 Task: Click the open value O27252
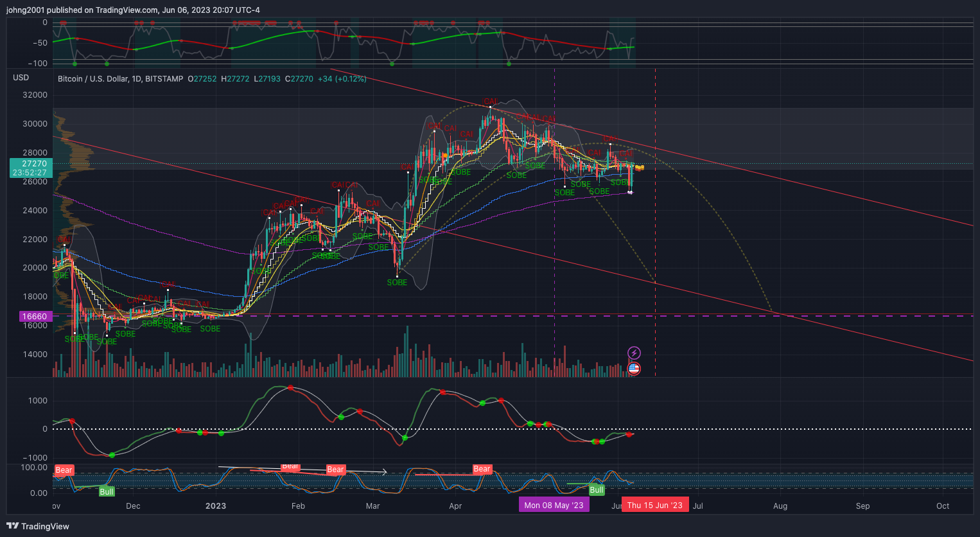tap(202, 79)
